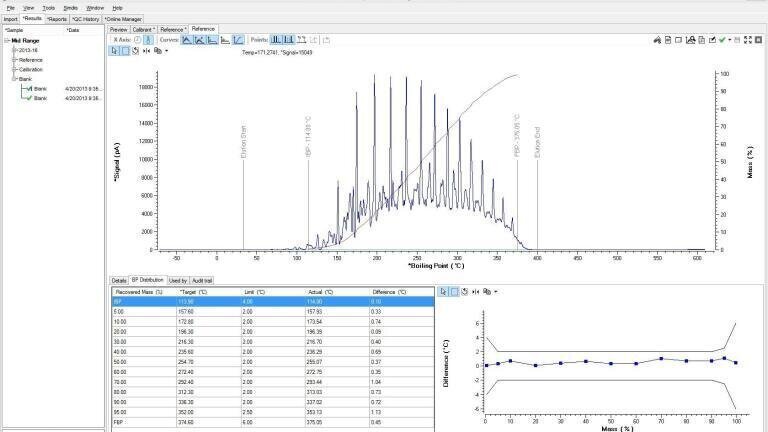Collapse the Blank group tree node
768x432 pixels.
(15, 79)
